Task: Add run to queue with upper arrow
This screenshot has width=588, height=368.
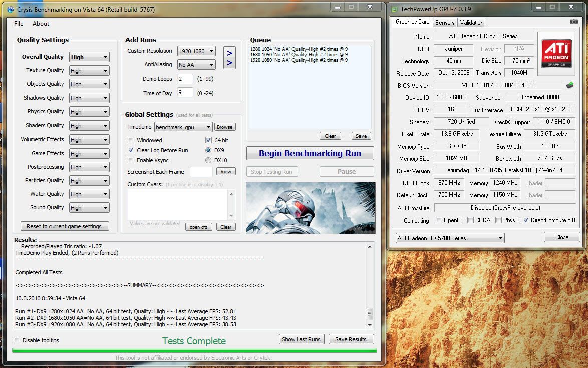Action: pyautogui.click(x=229, y=53)
